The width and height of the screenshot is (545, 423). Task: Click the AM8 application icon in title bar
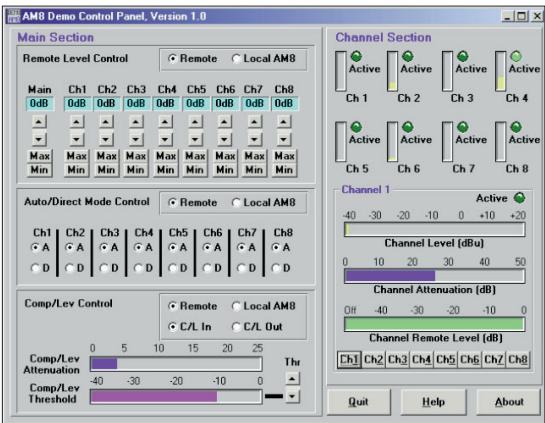pyautogui.click(x=14, y=16)
